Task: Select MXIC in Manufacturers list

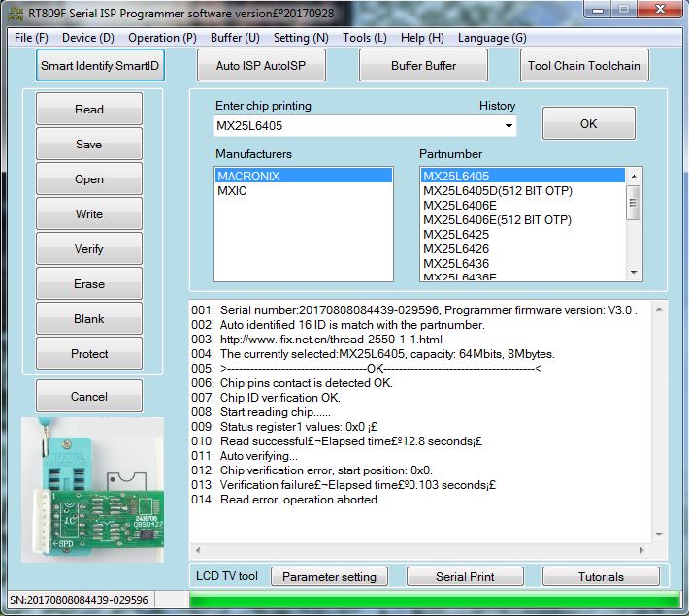Action: (303, 191)
